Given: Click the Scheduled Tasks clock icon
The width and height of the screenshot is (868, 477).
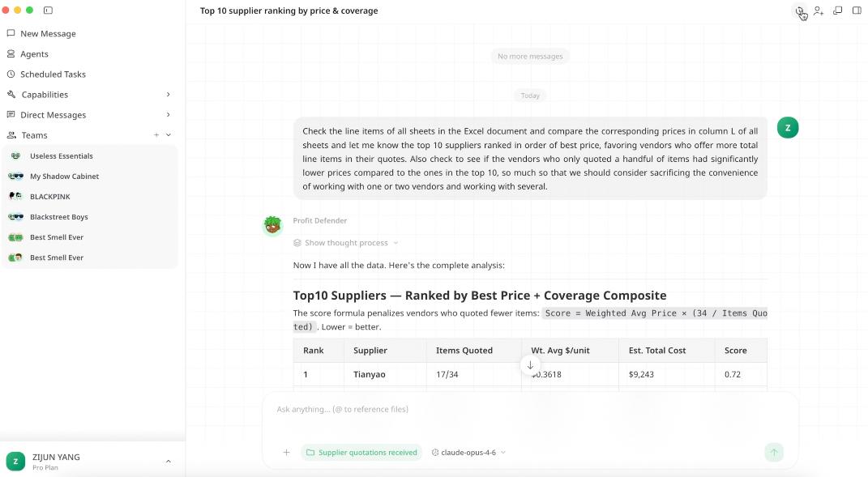Looking at the screenshot, I should [x=11, y=75].
